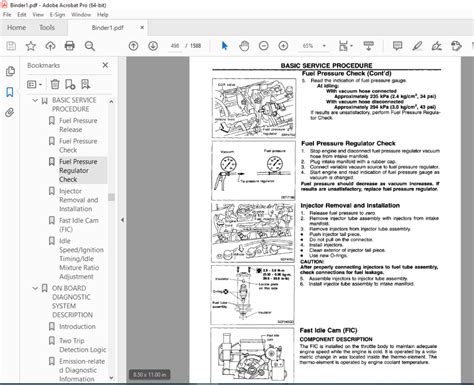Open the View menu
The image size is (474, 385).
(x=38, y=15)
